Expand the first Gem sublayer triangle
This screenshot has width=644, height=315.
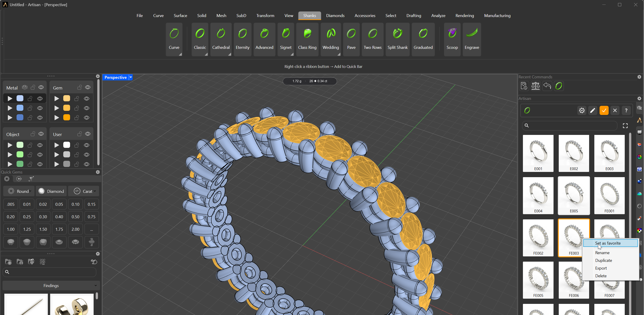point(57,99)
